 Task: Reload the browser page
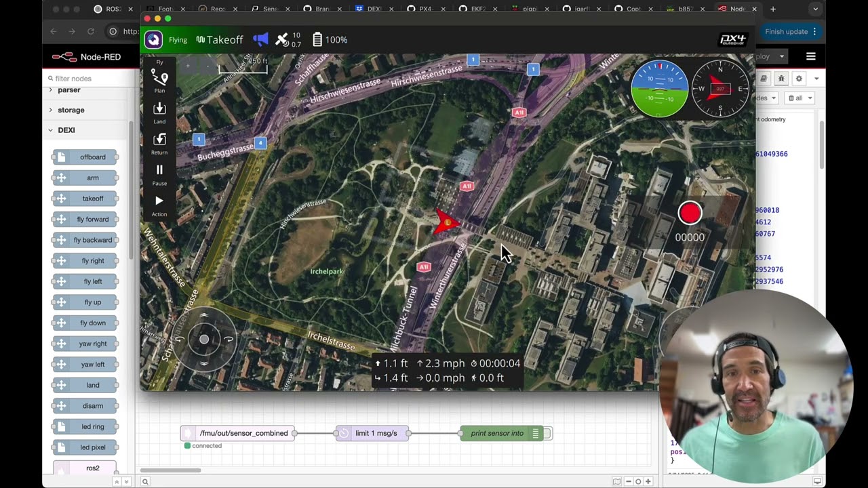point(90,31)
